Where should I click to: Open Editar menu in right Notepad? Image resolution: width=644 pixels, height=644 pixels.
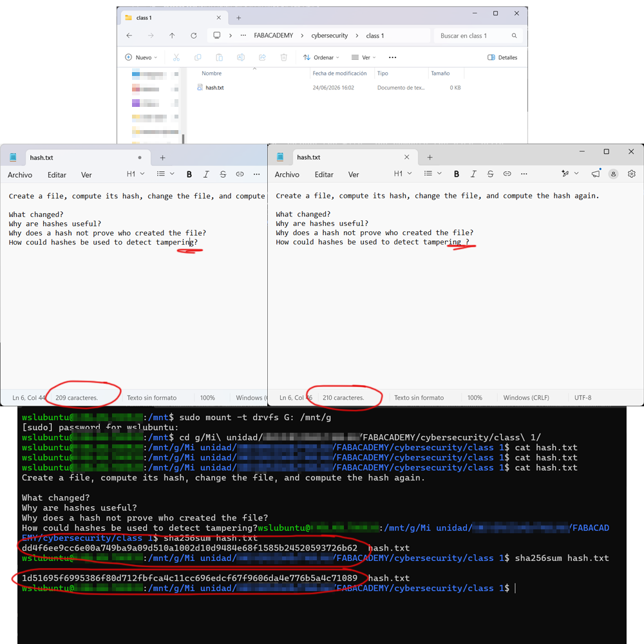pyautogui.click(x=324, y=175)
